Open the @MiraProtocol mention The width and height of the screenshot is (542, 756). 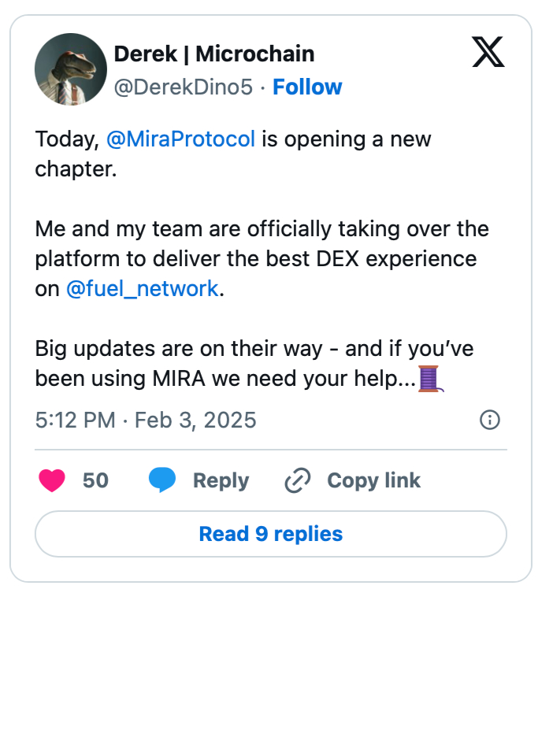click(x=180, y=139)
